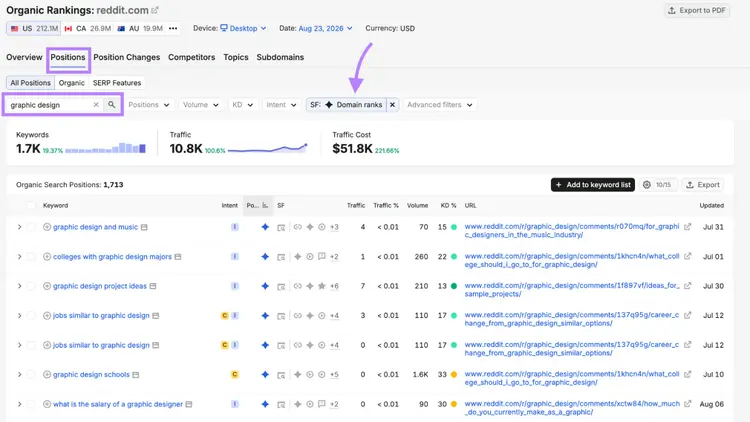Click AI overview star for 'graphic design and music'
This screenshot has width=750, height=422.
click(x=265, y=227)
